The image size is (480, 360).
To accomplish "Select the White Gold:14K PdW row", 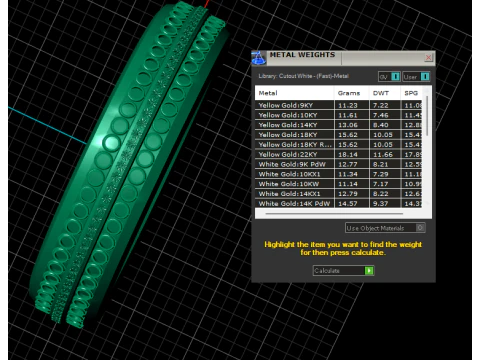I will pyautogui.click(x=338, y=203).
